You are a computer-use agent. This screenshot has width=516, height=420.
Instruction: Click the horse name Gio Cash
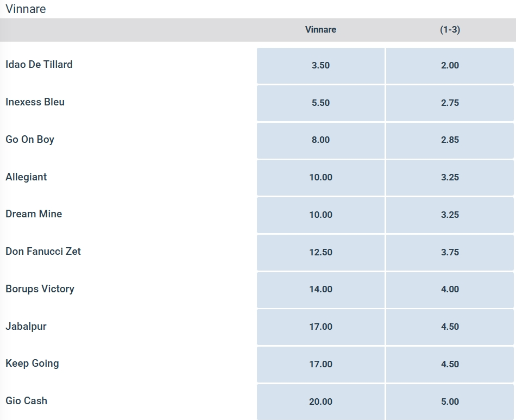[x=26, y=401]
